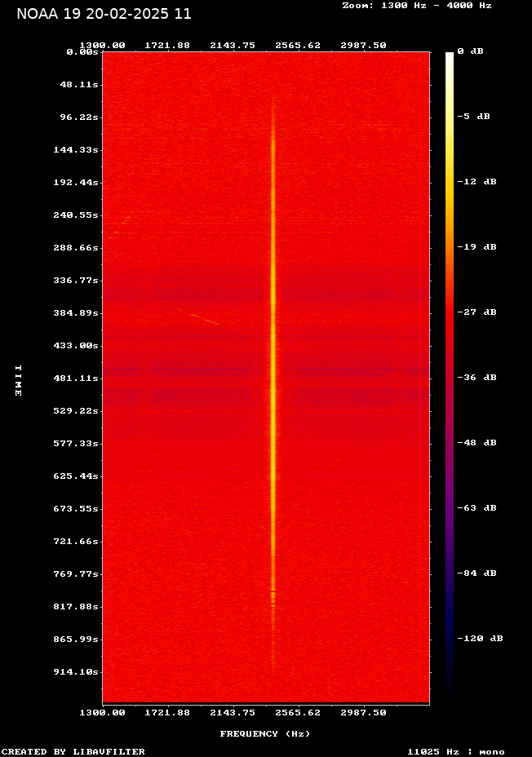Click the '-120 dB' scale label
Image resolution: width=532 pixels, height=757 pixels.
481,638
